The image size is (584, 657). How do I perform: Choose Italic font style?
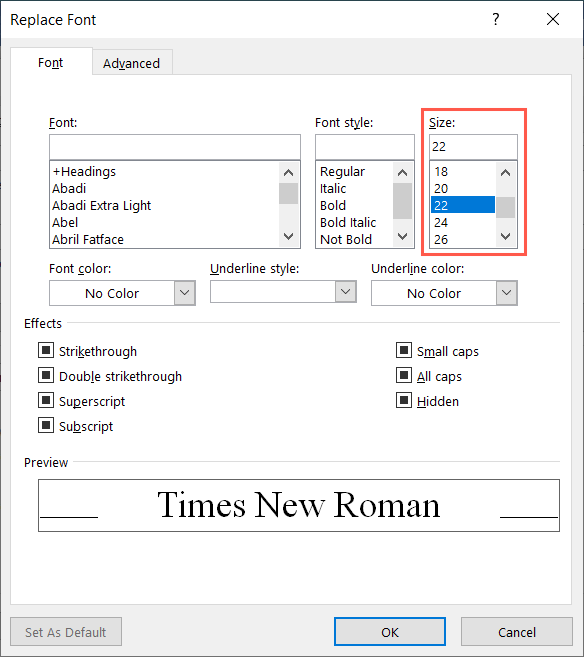pos(354,189)
